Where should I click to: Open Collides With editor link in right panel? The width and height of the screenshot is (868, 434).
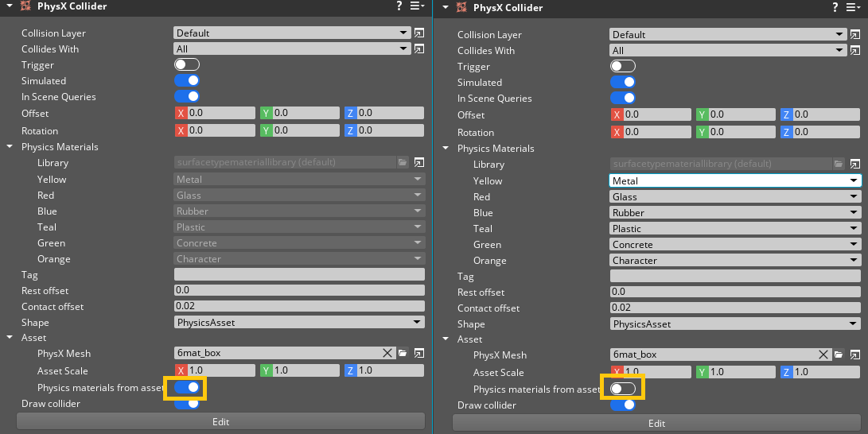point(855,50)
